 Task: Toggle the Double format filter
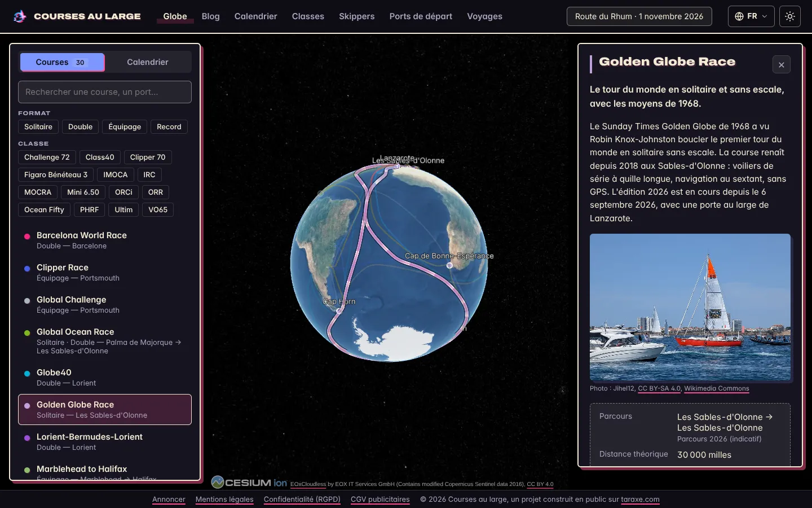pyautogui.click(x=80, y=127)
